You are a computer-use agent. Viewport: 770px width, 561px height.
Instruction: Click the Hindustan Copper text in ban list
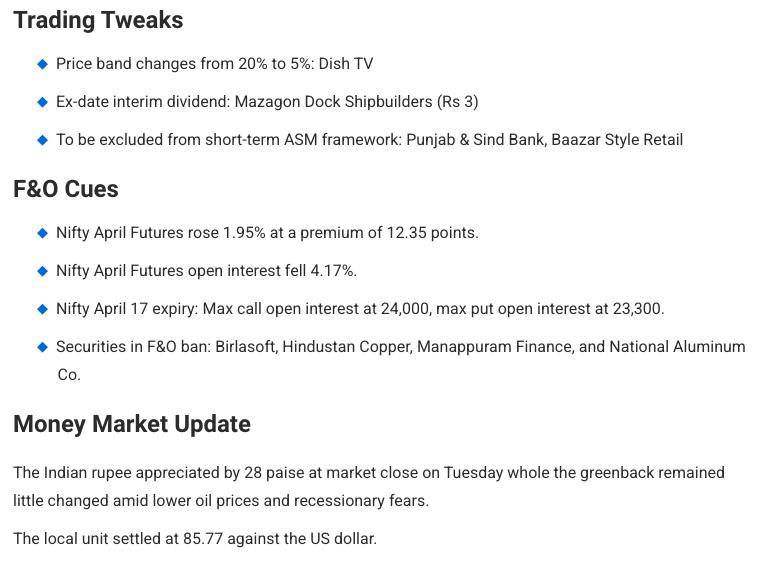coord(347,347)
